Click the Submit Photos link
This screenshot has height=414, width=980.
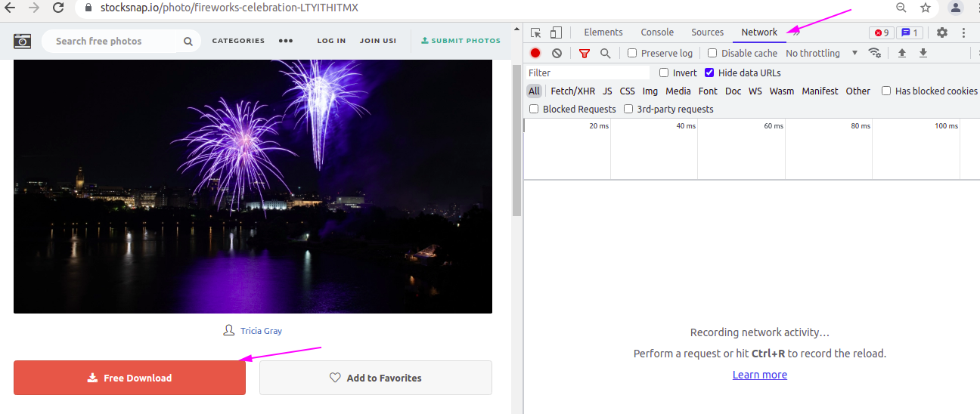(461, 41)
